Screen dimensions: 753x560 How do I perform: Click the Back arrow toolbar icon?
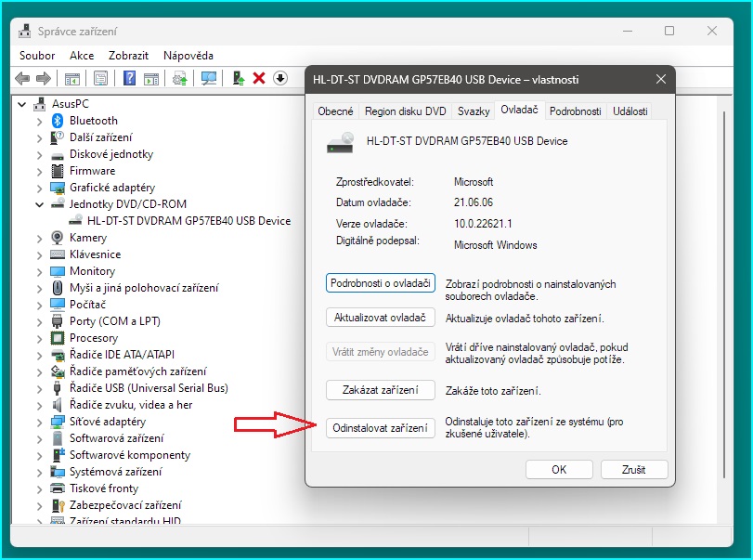tap(22, 78)
